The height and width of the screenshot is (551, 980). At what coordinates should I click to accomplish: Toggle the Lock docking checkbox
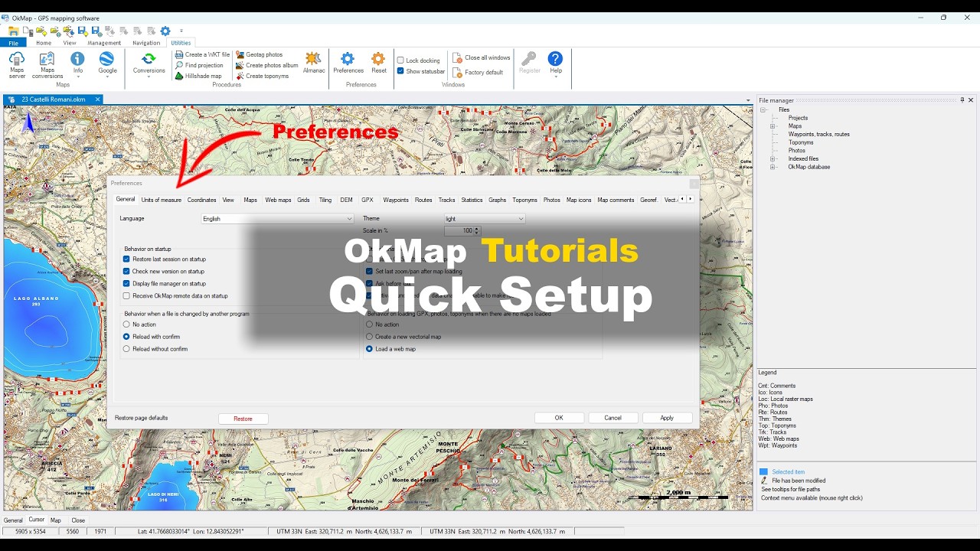click(x=400, y=60)
